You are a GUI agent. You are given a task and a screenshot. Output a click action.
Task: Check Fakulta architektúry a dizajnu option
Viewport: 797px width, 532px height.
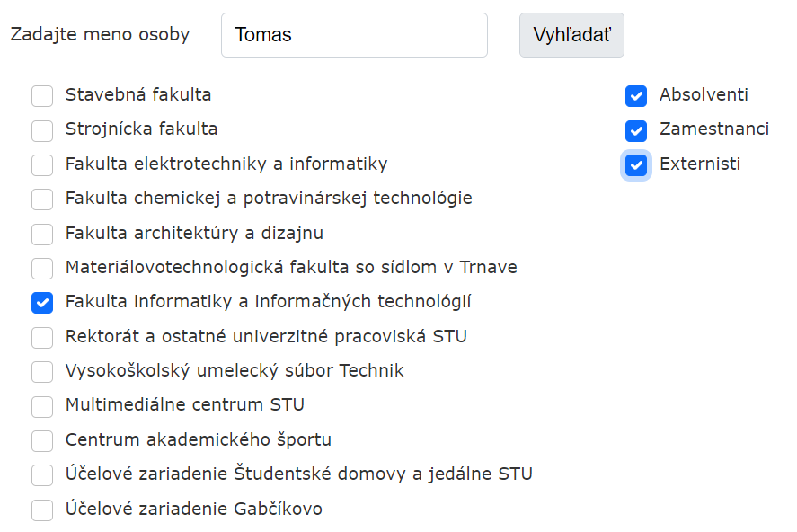42,235
